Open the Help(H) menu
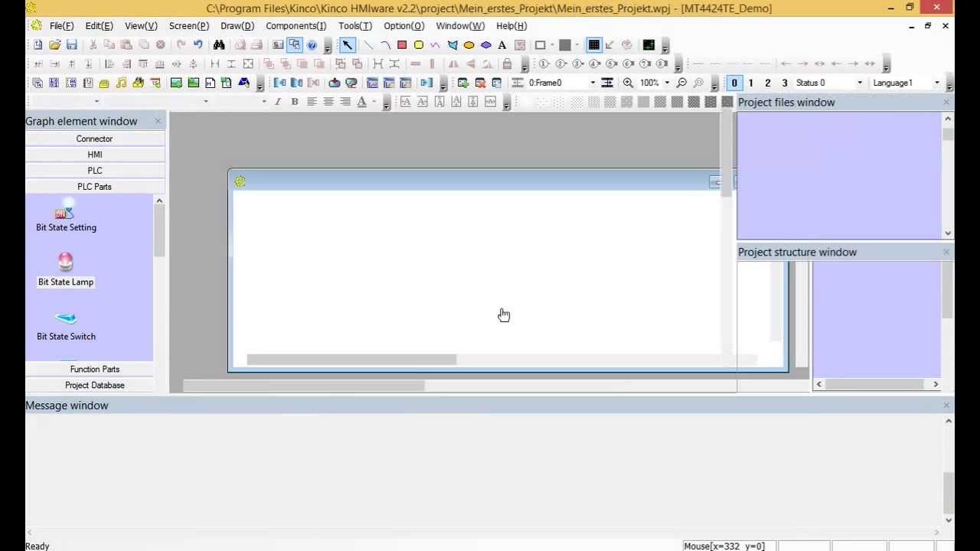 pyautogui.click(x=511, y=26)
